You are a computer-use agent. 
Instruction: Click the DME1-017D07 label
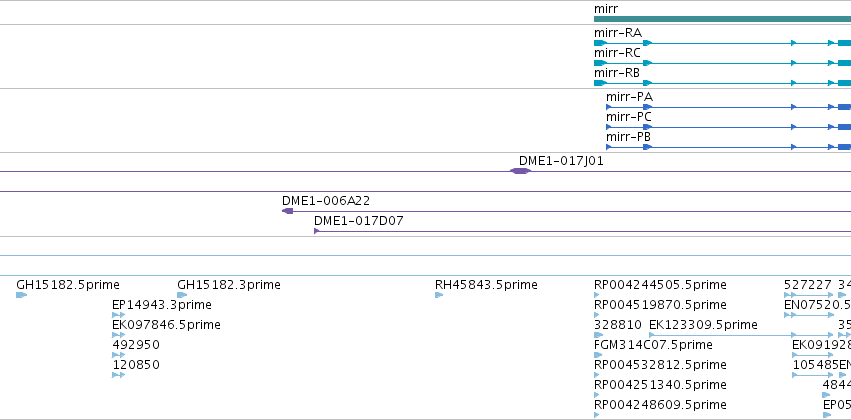359,221
